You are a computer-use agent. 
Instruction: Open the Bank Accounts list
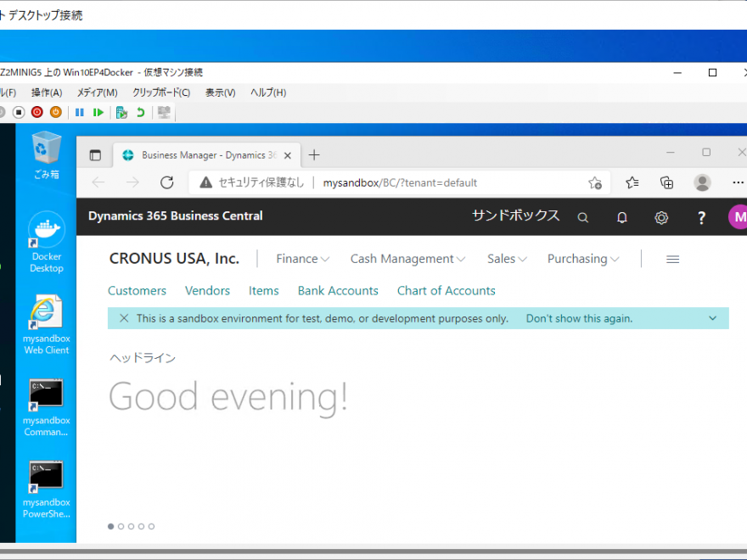(x=338, y=290)
